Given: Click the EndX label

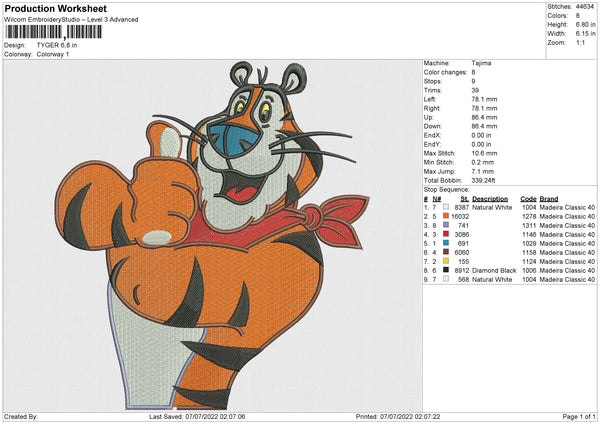Looking at the screenshot, I should [x=432, y=135].
